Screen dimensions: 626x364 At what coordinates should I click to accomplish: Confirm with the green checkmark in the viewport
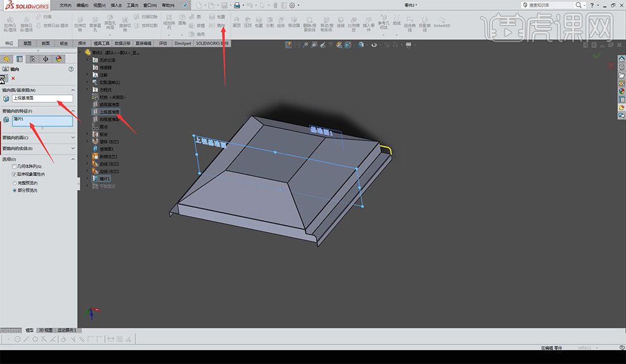tap(596, 56)
